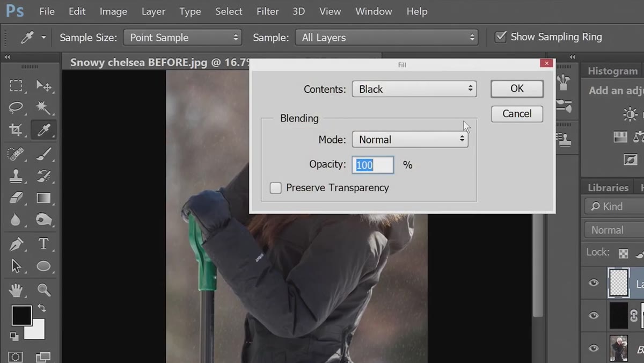644x363 pixels.
Task: Select the Brush tool
Action: point(43,155)
